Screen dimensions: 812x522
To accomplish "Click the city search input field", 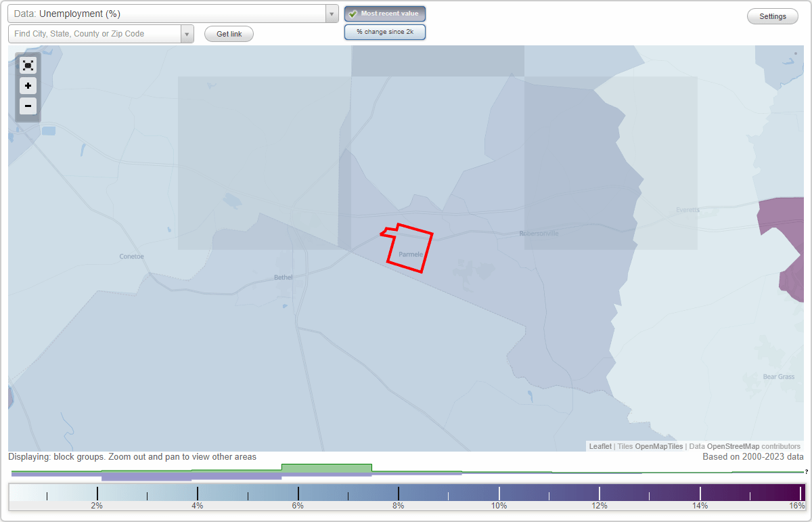I will coord(95,33).
